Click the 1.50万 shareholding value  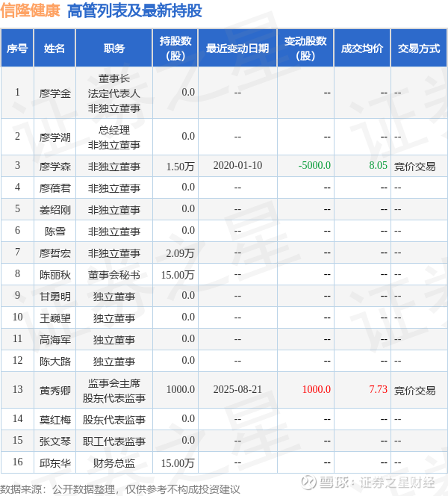(180, 167)
